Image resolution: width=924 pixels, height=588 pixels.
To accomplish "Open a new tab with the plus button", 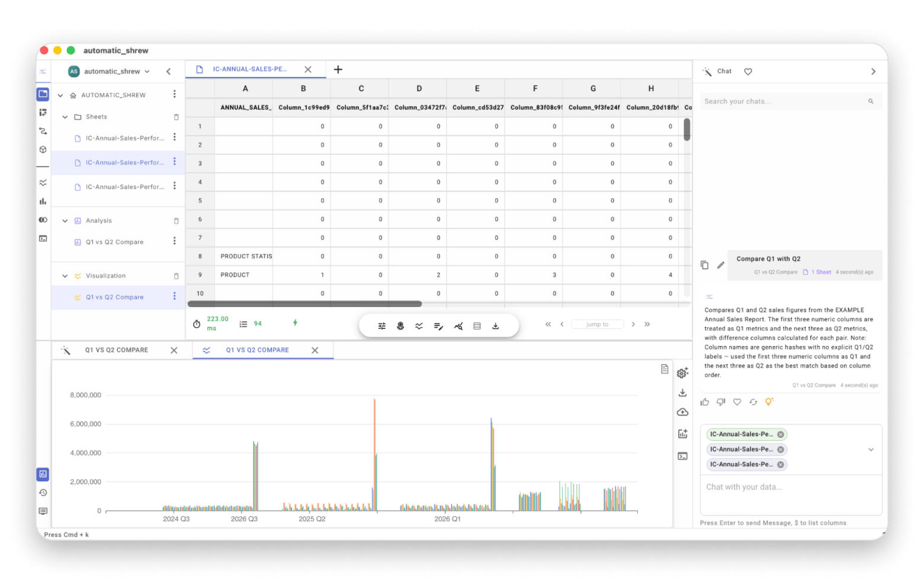I will coord(338,69).
